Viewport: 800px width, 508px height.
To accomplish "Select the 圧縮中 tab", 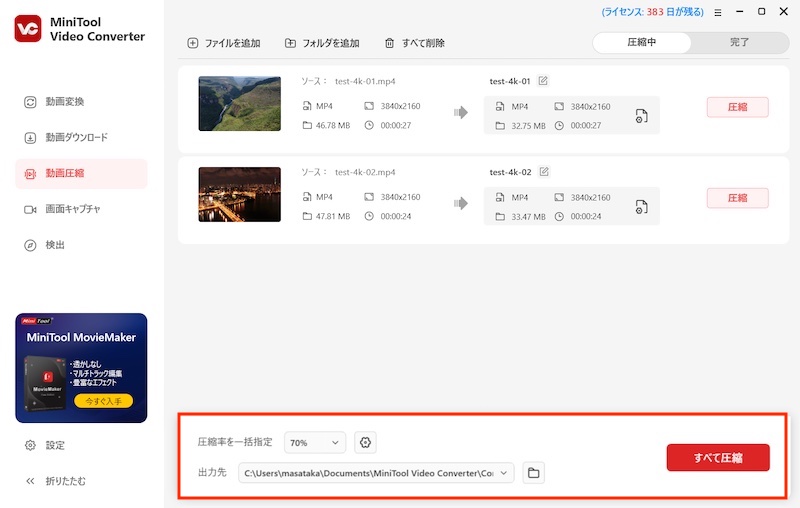I will click(x=643, y=43).
